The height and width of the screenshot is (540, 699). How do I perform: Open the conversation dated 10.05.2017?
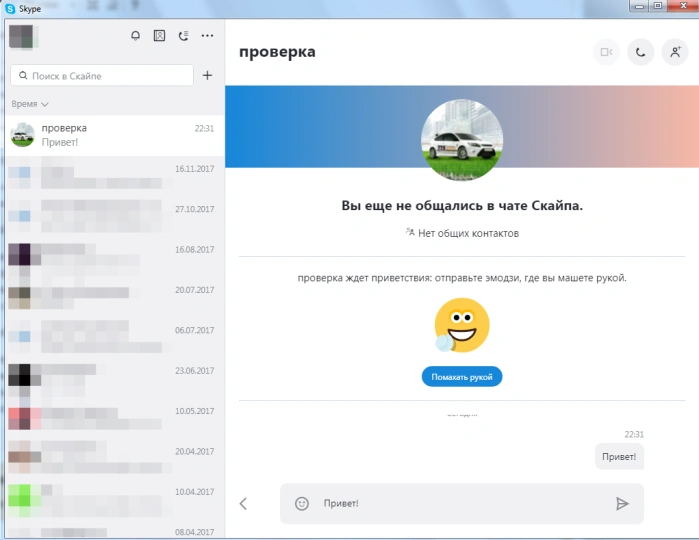click(115, 418)
